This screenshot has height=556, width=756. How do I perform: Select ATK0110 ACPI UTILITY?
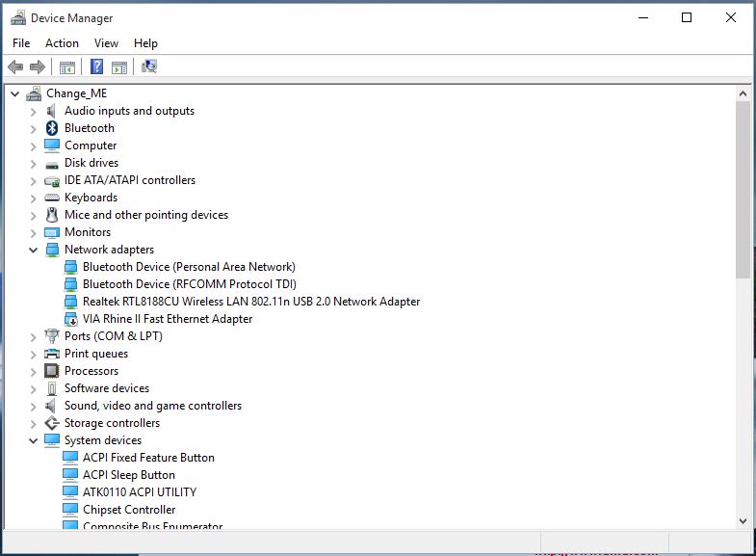point(140,492)
